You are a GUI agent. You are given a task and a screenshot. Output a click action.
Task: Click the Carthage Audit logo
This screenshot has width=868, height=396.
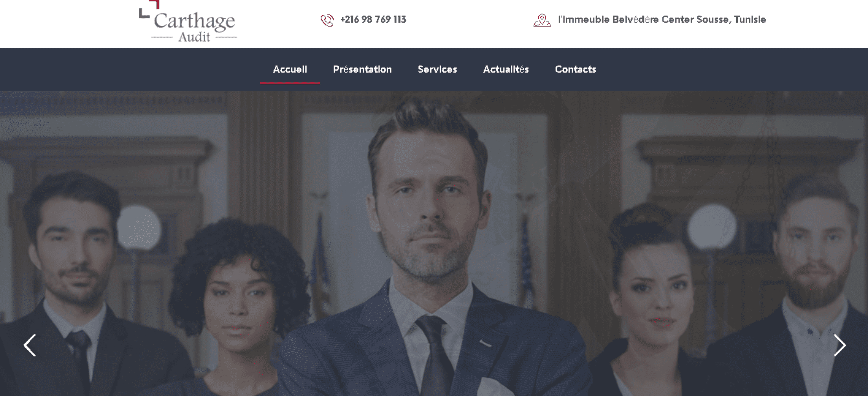tap(188, 22)
